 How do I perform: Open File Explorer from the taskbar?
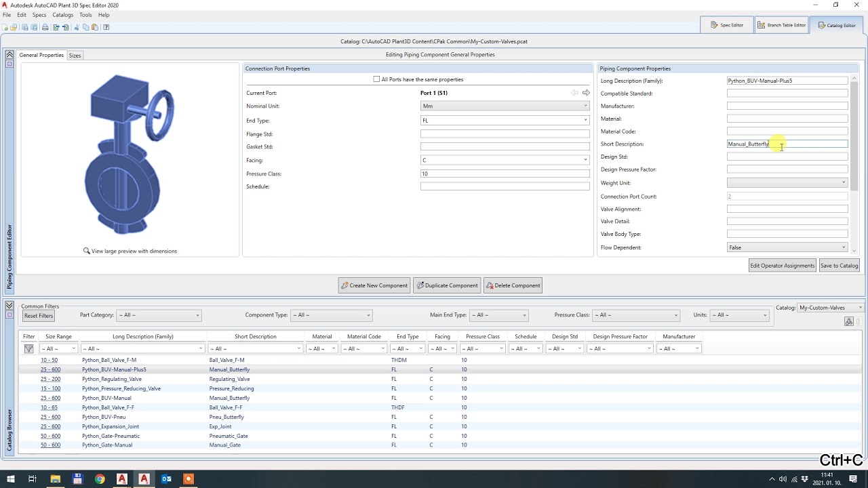click(56, 479)
